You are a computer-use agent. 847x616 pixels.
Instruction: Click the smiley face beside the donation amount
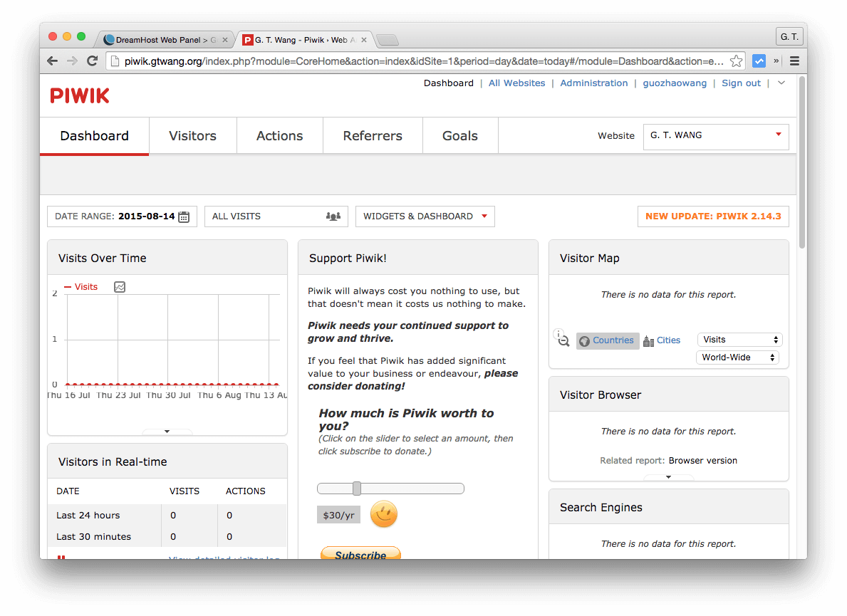click(x=383, y=514)
